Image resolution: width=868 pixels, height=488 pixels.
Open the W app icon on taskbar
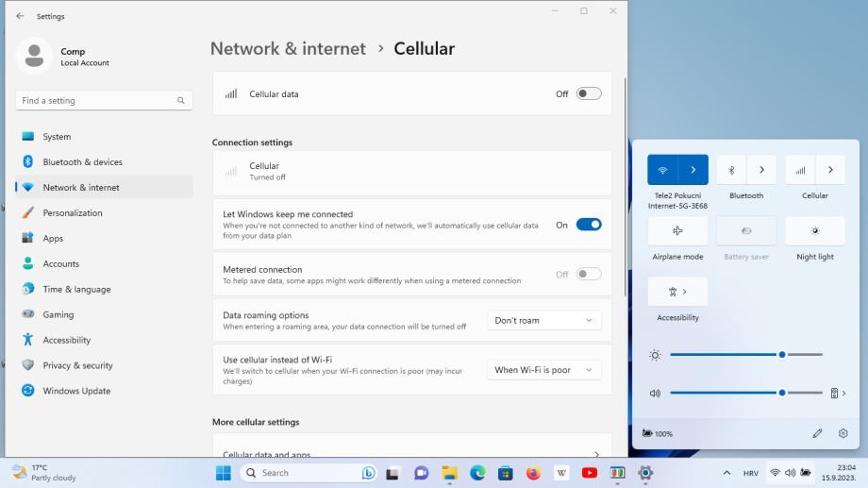tap(561, 473)
